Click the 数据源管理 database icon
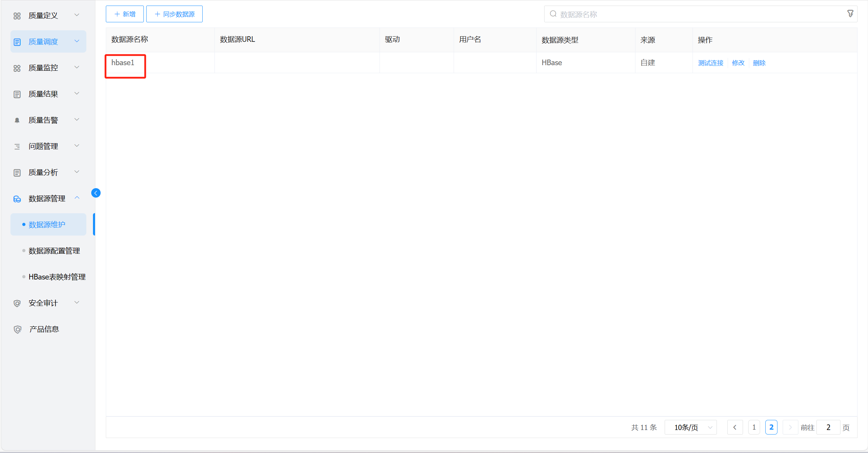This screenshot has height=453, width=868. 17,199
